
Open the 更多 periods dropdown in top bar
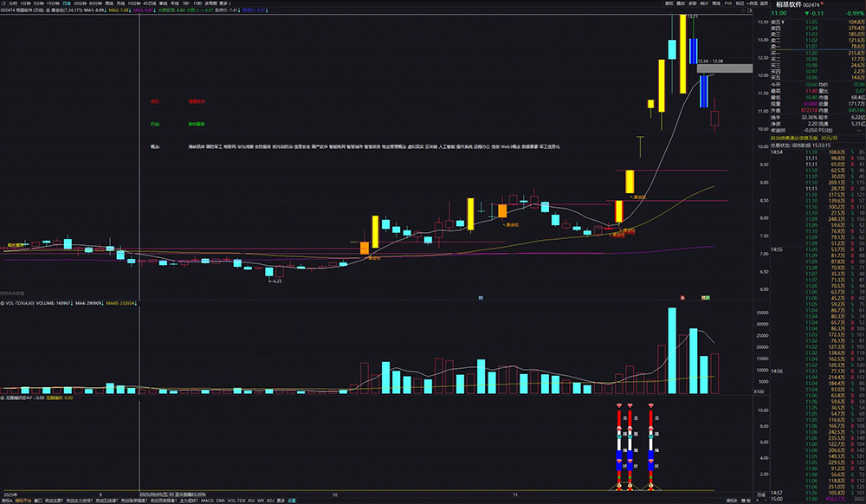(x=226, y=3)
